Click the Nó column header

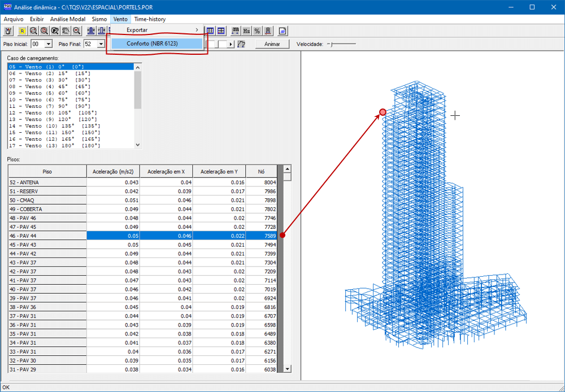tap(261, 172)
